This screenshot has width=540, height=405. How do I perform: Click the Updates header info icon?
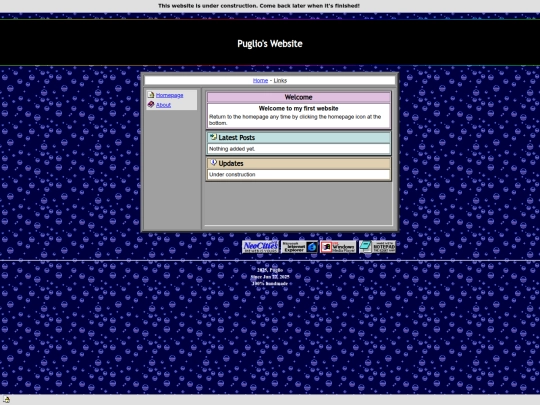(213, 163)
